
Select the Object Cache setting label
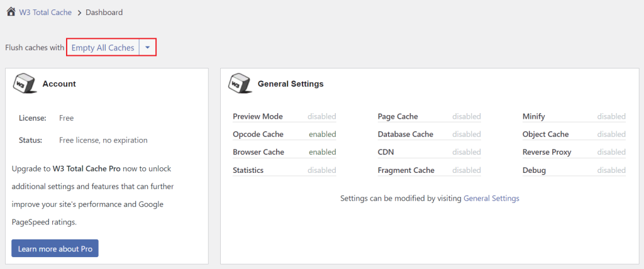545,134
